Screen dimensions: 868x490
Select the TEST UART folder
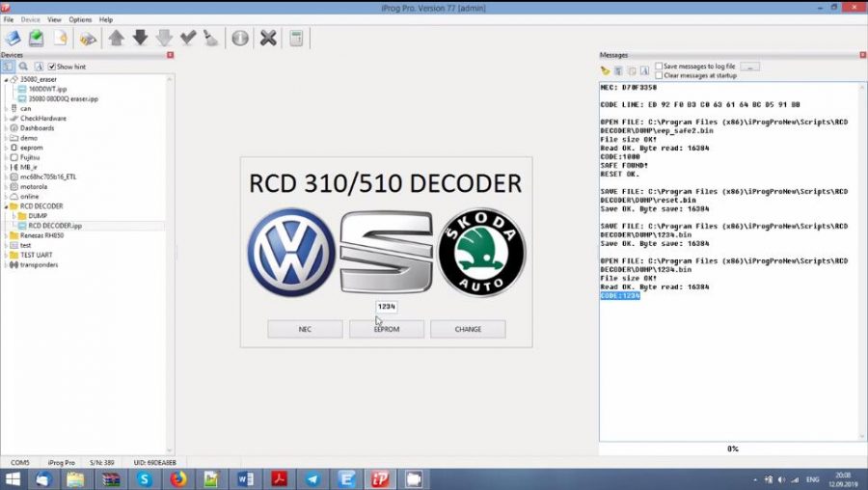tap(36, 255)
